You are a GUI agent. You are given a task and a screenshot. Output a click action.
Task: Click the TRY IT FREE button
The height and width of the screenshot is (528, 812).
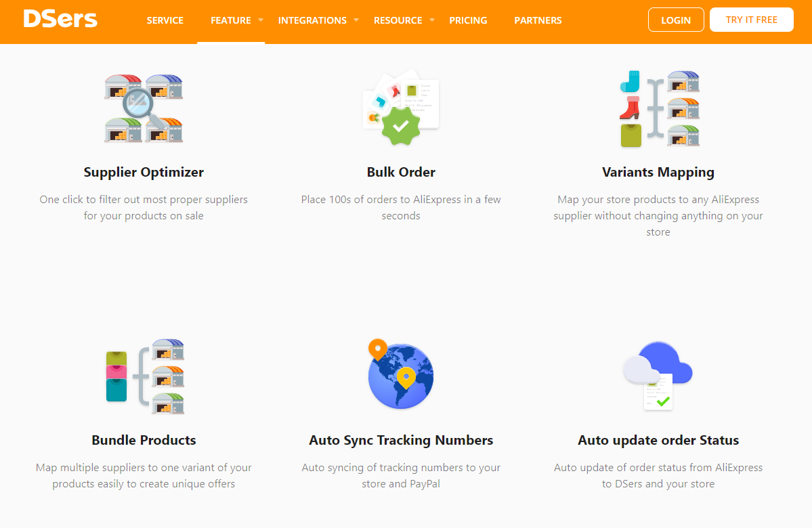(x=752, y=20)
